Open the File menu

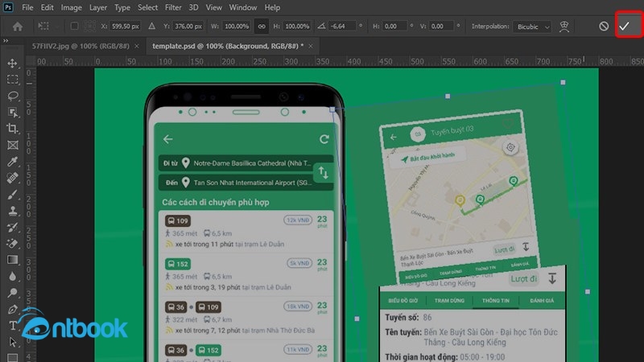[x=27, y=7]
